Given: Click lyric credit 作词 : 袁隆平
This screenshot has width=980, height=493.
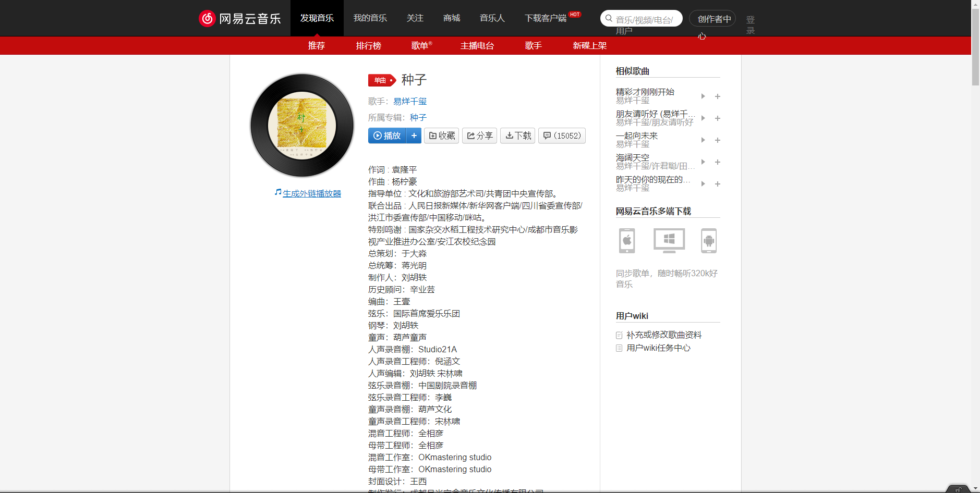Looking at the screenshot, I should pyautogui.click(x=392, y=170).
